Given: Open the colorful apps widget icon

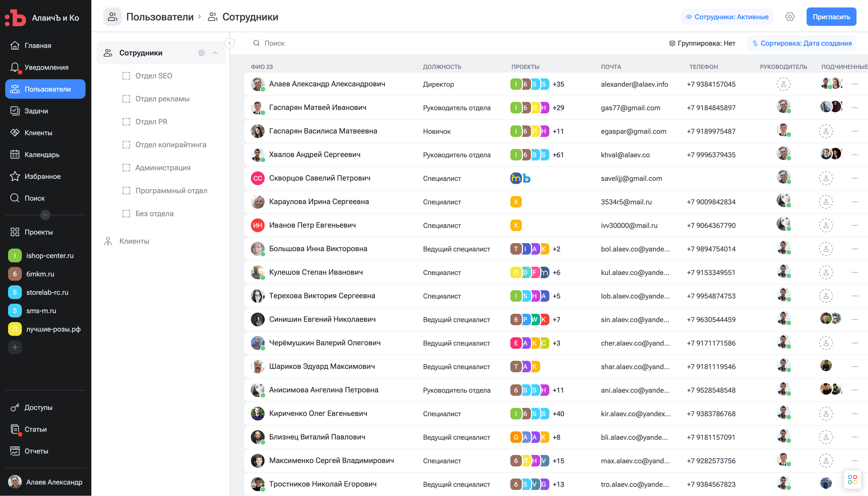Looking at the screenshot, I should pos(852,480).
